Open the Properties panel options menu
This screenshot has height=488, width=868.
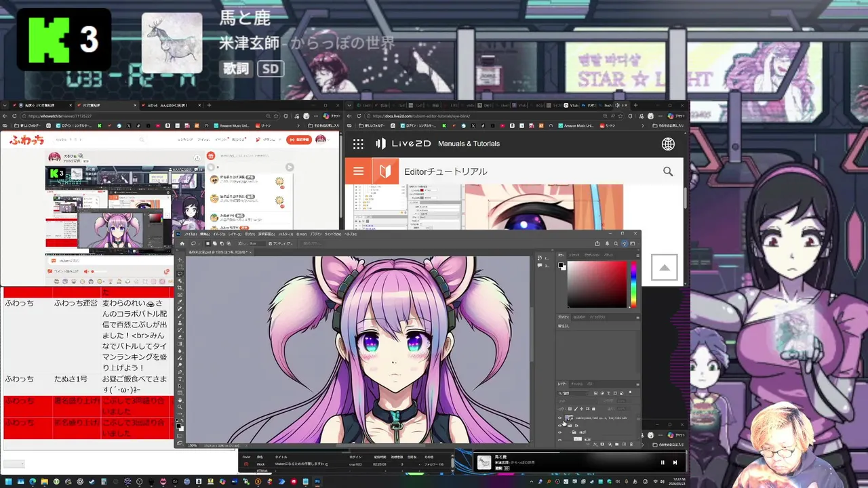tap(637, 317)
